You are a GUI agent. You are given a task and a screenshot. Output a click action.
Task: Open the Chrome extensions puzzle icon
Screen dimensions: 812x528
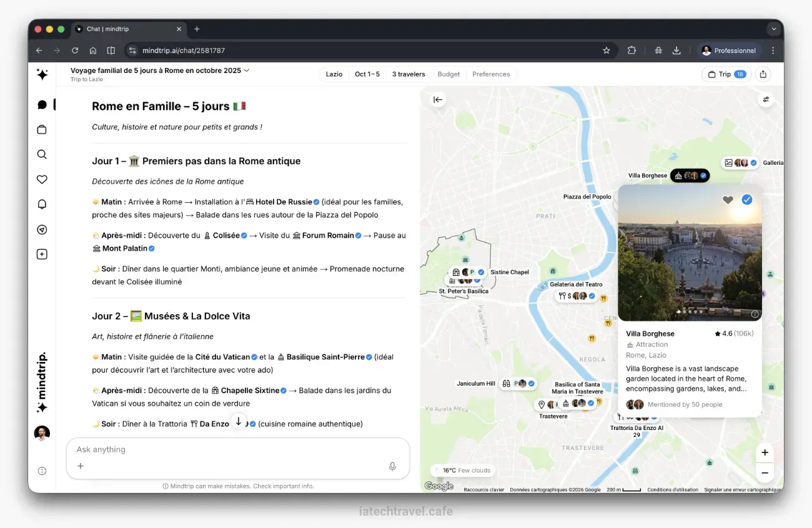(x=631, y=51)
